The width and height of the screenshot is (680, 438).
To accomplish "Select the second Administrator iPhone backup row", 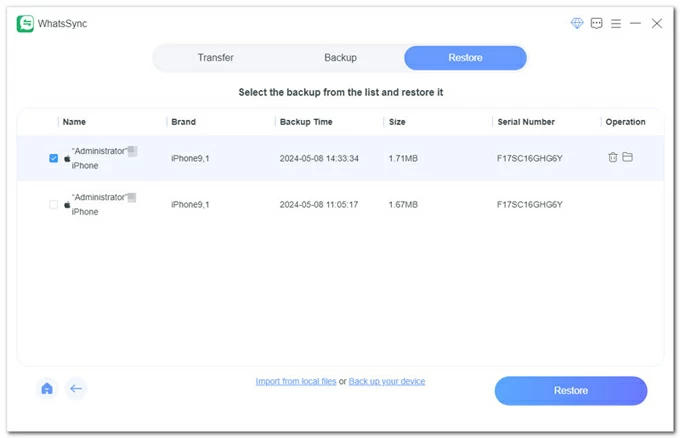I will 340,205.
